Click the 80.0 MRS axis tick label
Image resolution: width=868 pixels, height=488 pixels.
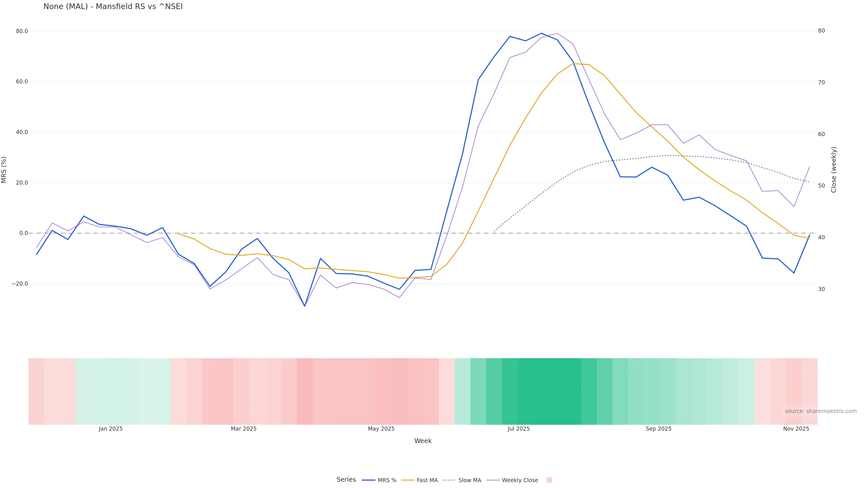(x=22, y=31)
